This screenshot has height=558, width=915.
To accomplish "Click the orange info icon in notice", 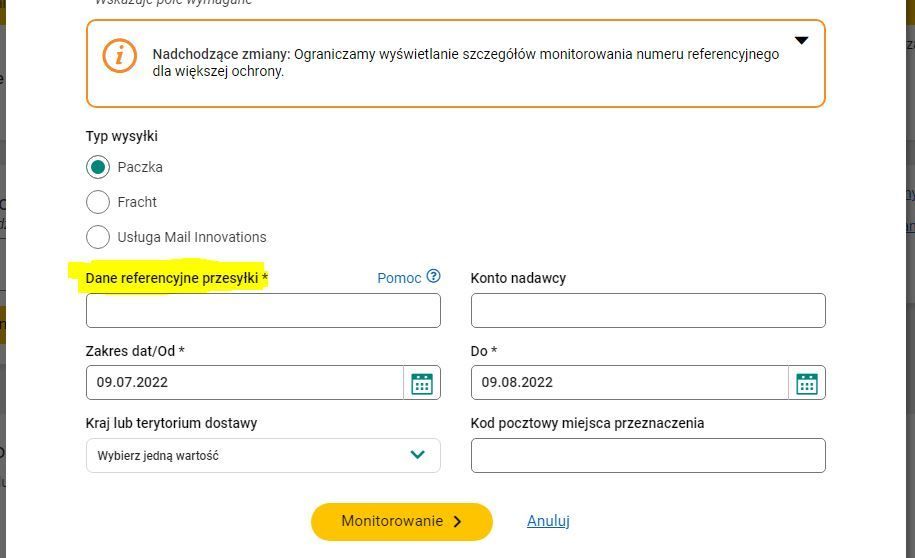I will [120, 56].
